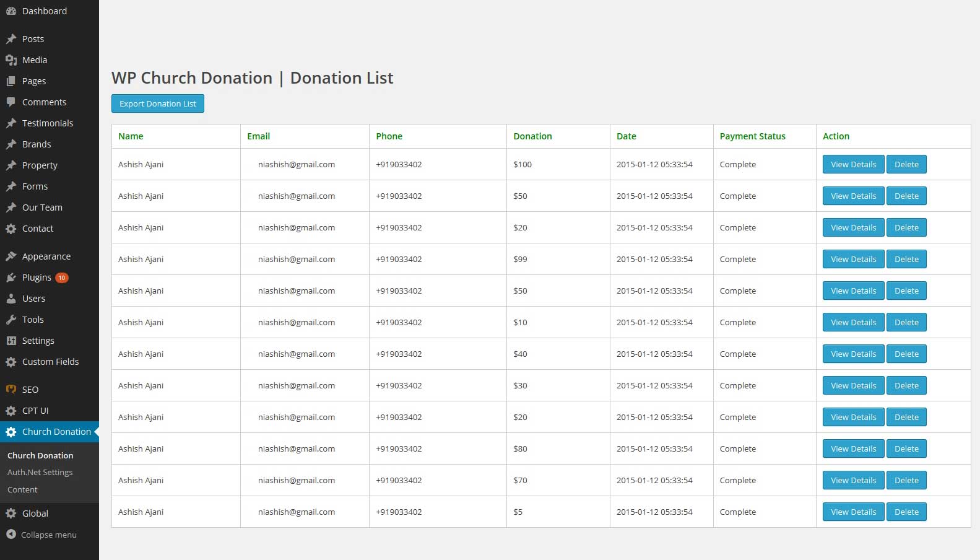Click the Dashboard gauge icon
This screenshot has width=980, height=560.
coord(11,11)
